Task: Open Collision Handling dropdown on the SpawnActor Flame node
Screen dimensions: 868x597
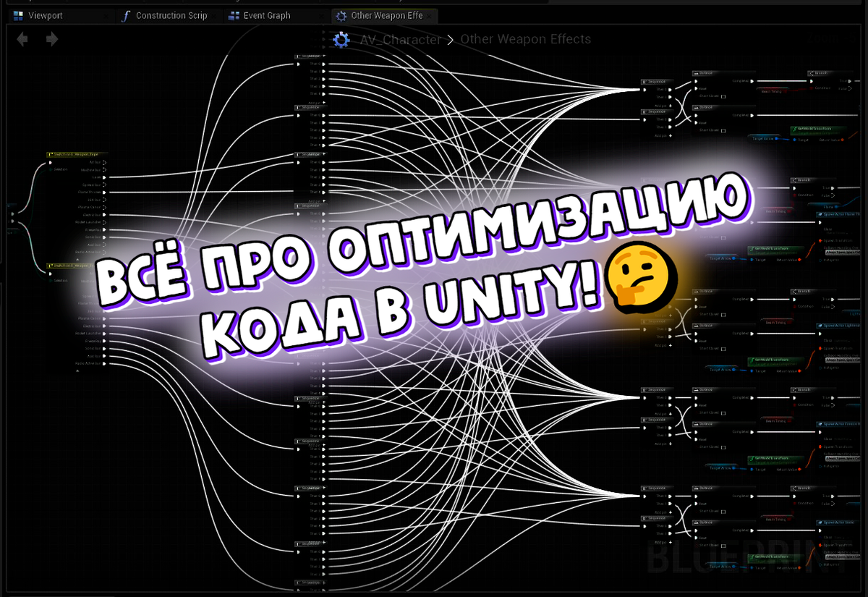Action: (843, 252)
